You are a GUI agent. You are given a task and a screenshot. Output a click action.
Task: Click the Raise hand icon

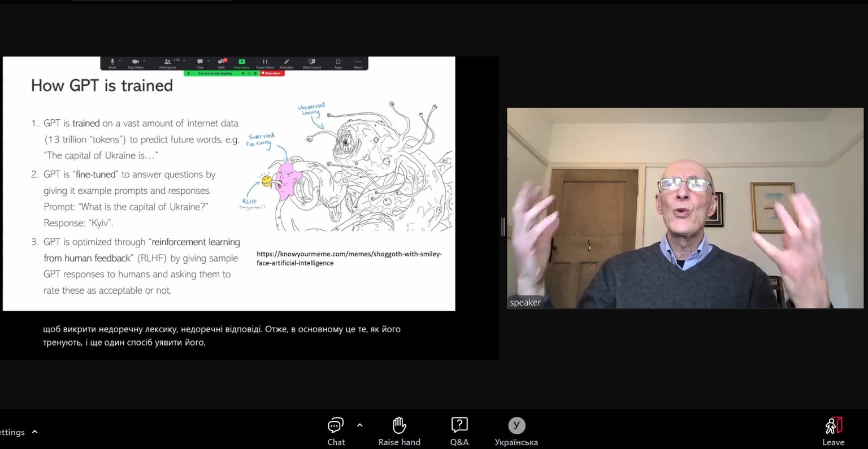[x=399, y=431]
